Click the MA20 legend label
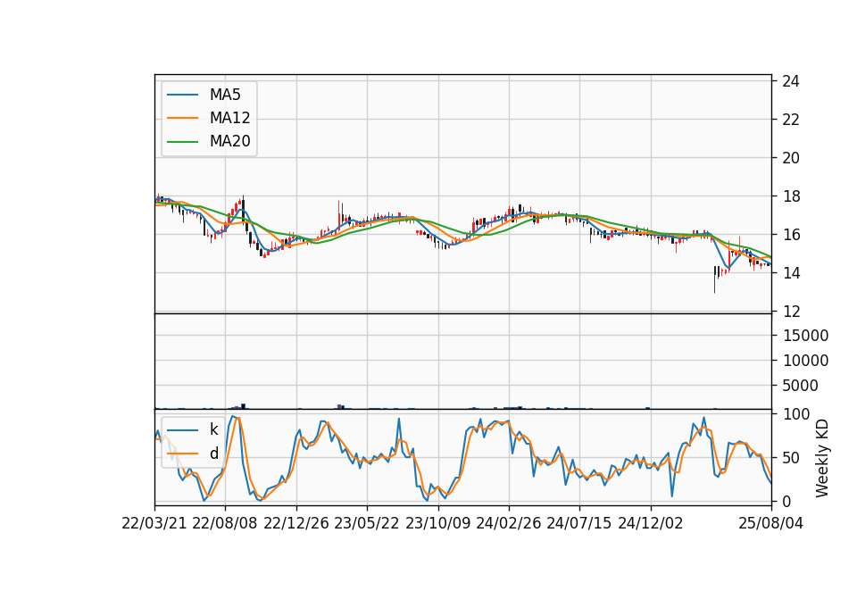The width and height of the screenshot is (857, 616). point(230,141)
